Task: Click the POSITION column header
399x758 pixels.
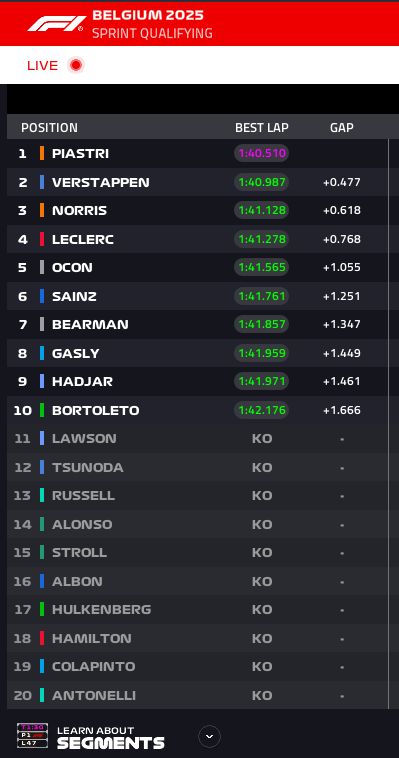Action: [49, 128]
